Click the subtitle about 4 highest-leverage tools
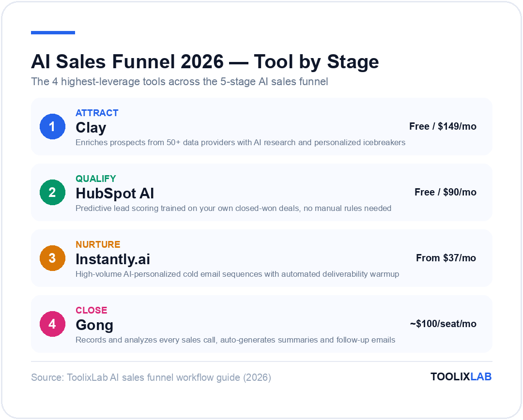Image resolution: width=523 pixels, height=420 pixels. pos(180,82)
